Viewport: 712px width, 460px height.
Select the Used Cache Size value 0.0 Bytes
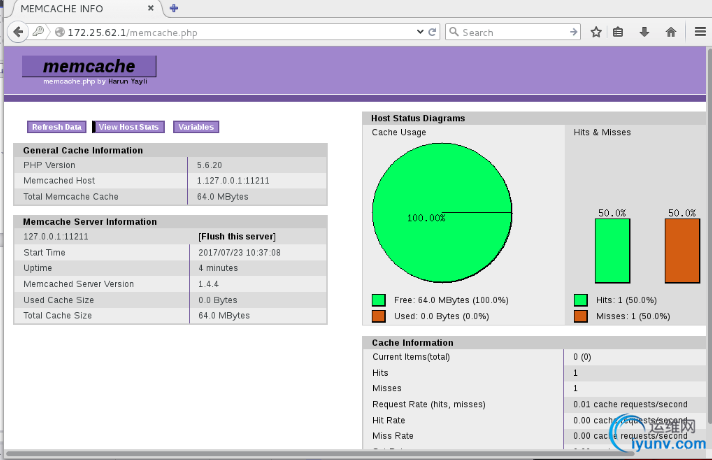218,300
